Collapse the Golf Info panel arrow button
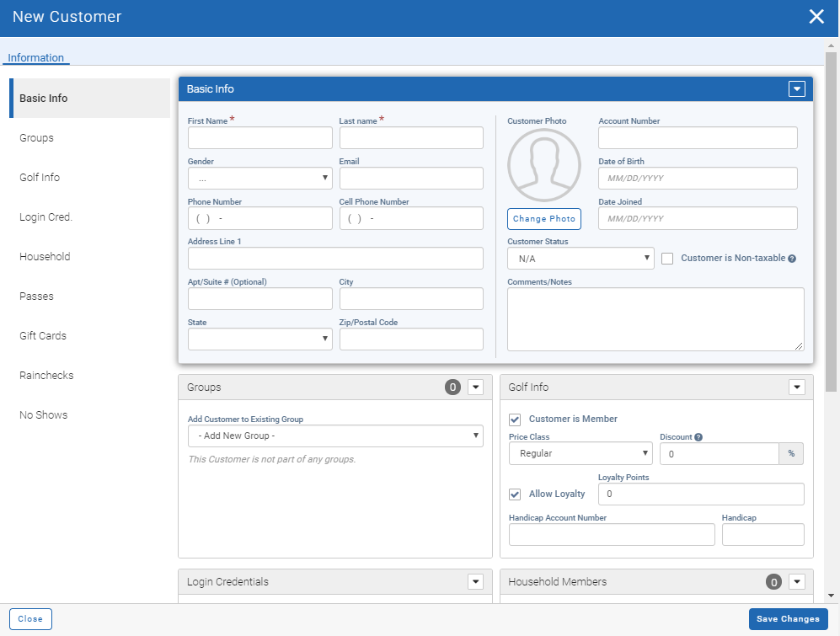 click(x=796, y=387)
